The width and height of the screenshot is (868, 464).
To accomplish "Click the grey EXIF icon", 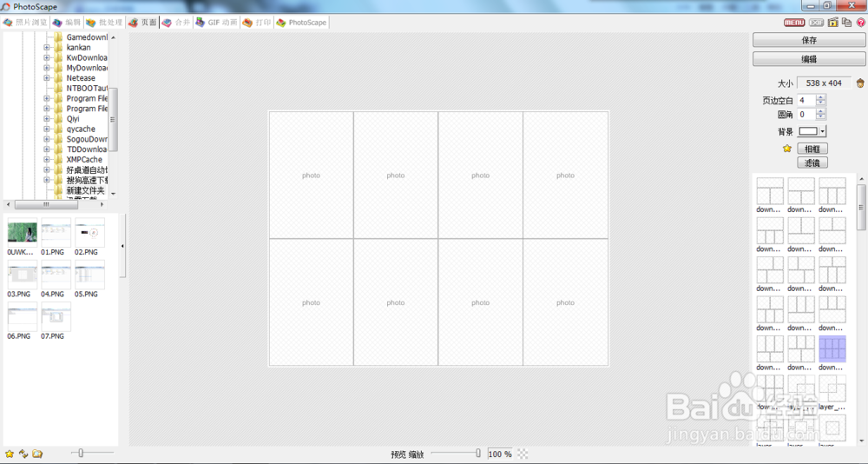I will pos(816,23).
